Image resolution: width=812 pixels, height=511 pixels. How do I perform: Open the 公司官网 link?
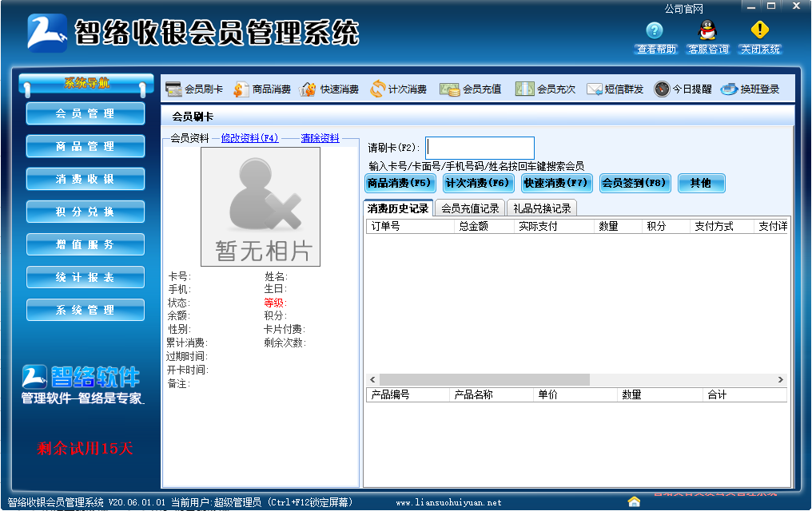[x=683, y=9]
